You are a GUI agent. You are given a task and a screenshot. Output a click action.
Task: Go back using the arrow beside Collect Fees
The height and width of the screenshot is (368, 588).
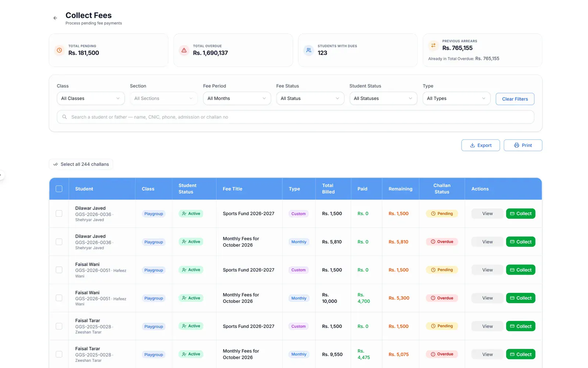point(55,18)
